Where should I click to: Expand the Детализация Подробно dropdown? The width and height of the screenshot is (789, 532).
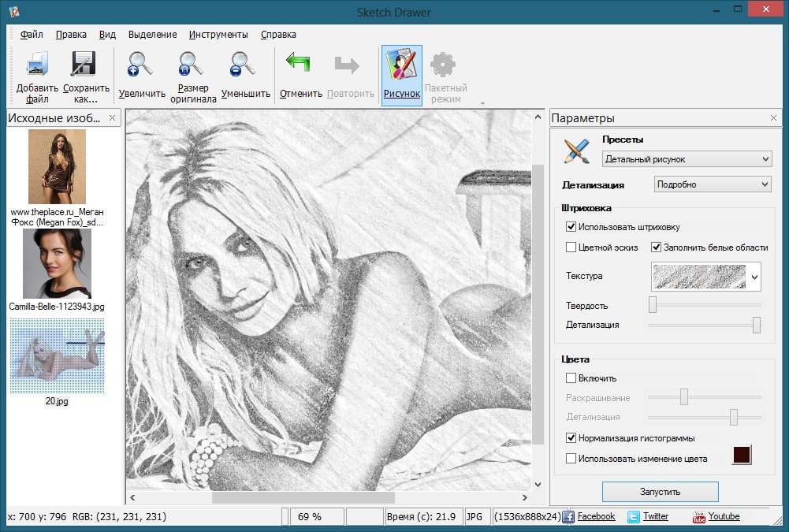713,184
